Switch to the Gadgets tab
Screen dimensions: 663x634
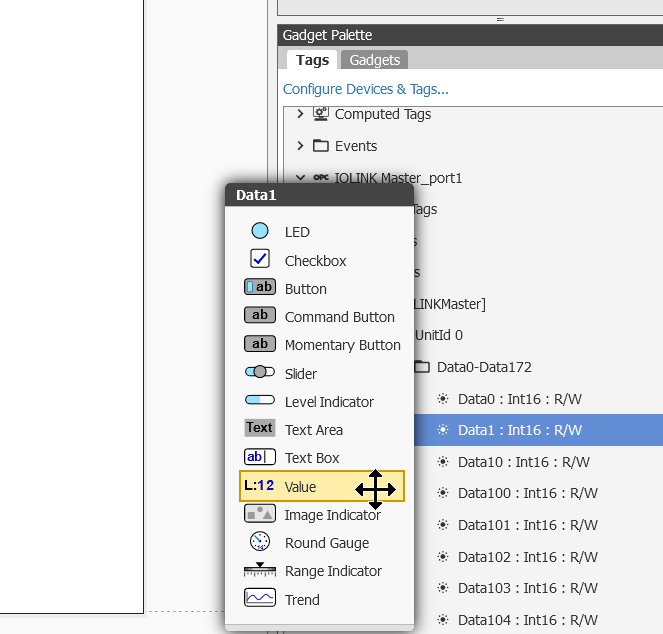pyautogui.click(x=375, y=60)
